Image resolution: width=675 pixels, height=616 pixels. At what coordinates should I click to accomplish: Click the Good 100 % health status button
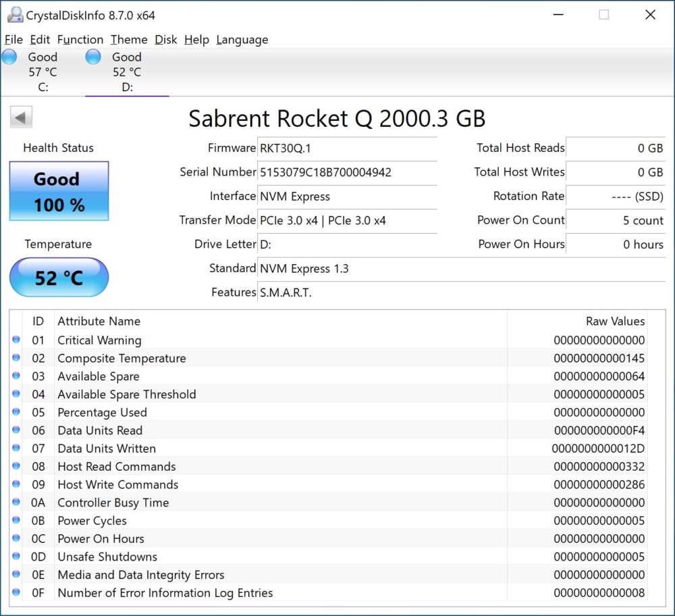(59, 191)
